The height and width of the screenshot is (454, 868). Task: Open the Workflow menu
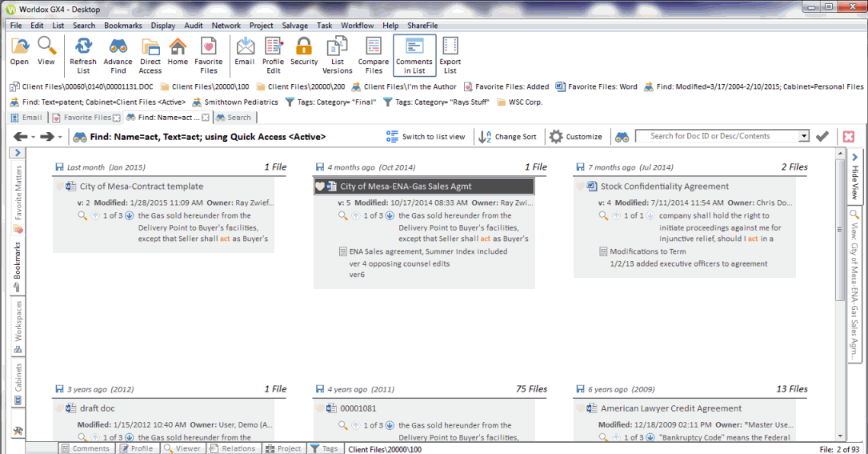[x=357, y=26]
